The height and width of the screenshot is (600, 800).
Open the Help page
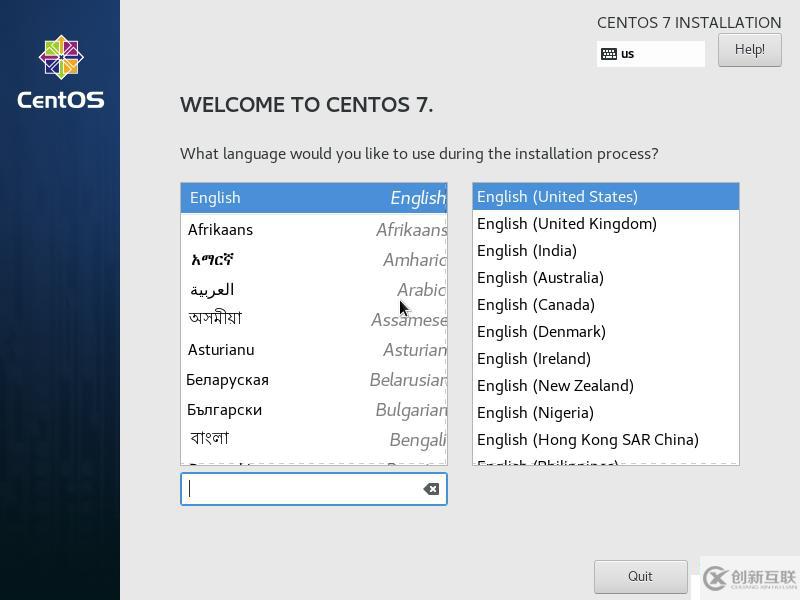tap(749, 49)
